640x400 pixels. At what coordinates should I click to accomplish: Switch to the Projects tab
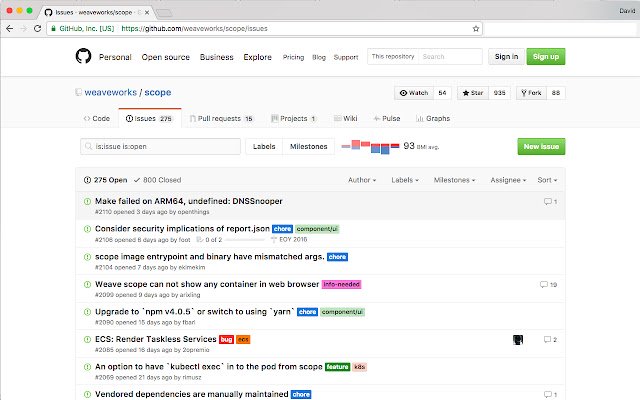pyautogui.click(x=294, y=118)
